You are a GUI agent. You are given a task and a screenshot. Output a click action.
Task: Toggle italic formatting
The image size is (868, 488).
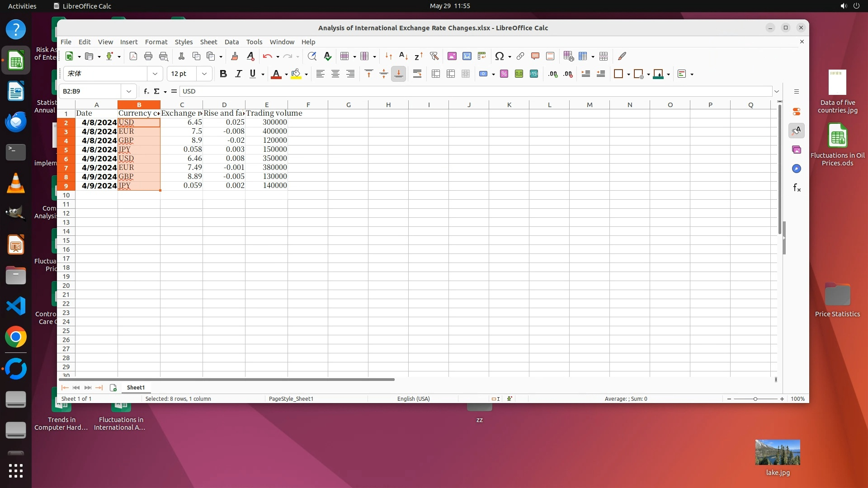click(238, 74)
